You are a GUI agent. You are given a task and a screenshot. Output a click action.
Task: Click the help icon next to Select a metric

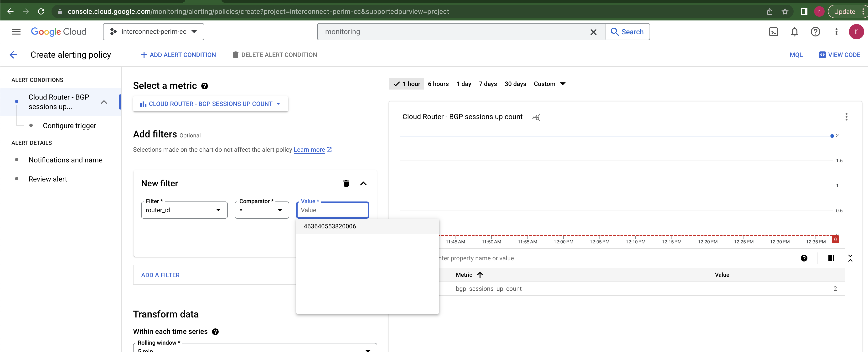[205, 86]
